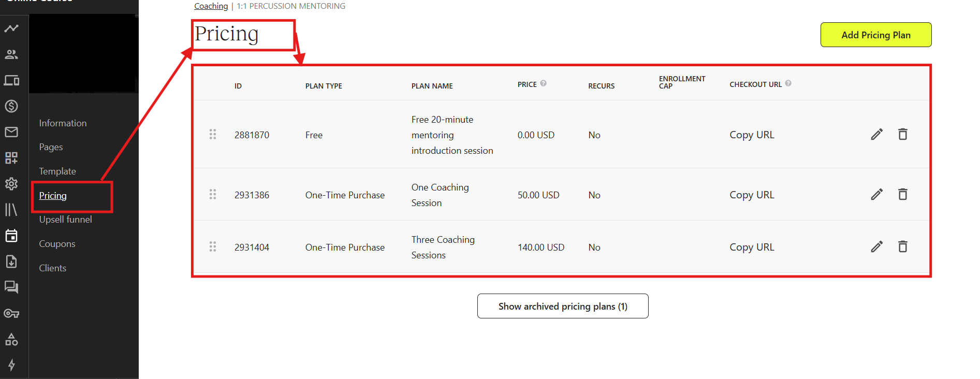The height and width of the screenshot is (379, 980).
Task: Open the calendar coaching icon in sidebar
Action: click(11, 236)
